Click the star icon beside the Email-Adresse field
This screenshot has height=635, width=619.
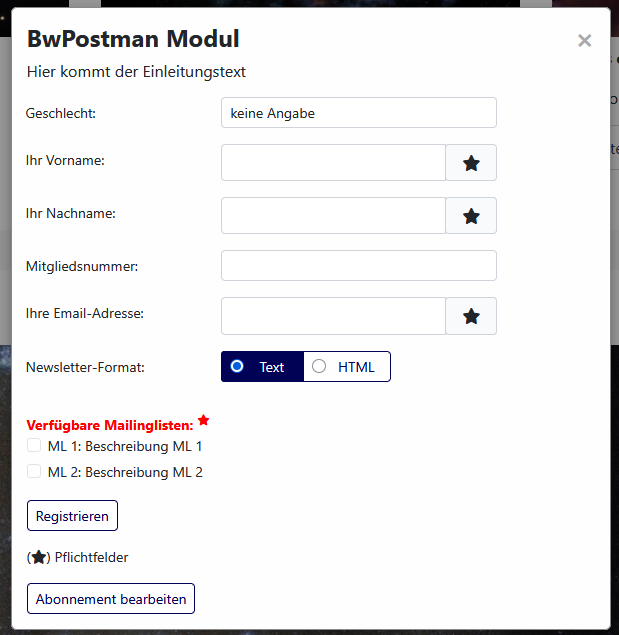[x=471, y=316]
